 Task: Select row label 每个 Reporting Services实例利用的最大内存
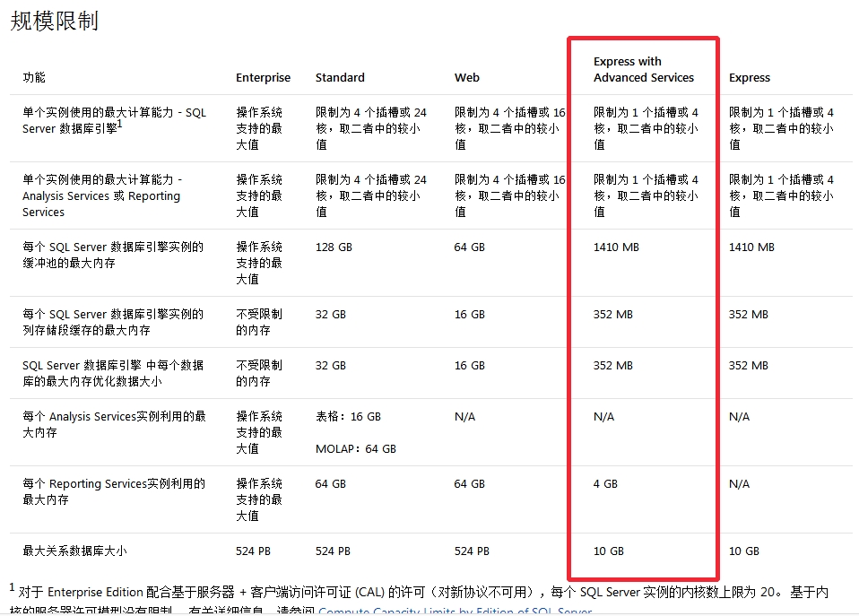tap(114, 491)
